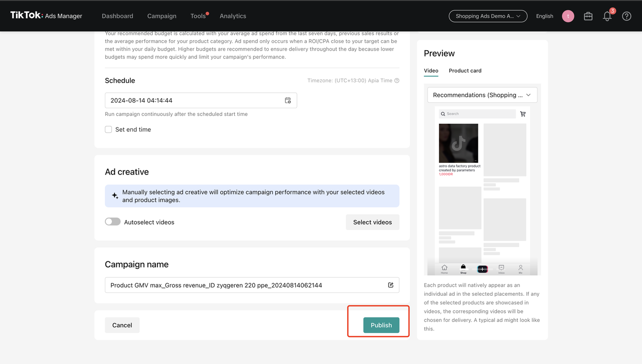
Task: Open the Campaign menu
Action: 162,16
